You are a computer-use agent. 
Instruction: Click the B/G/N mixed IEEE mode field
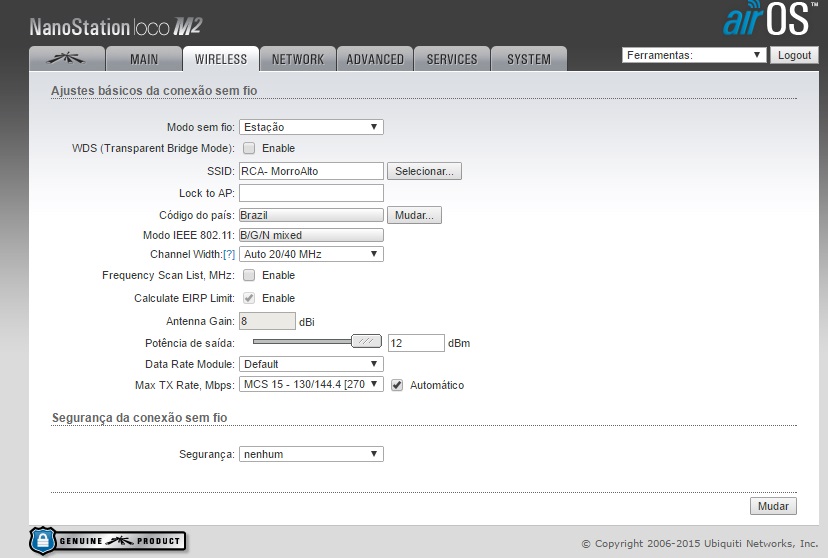coord(311,235)
